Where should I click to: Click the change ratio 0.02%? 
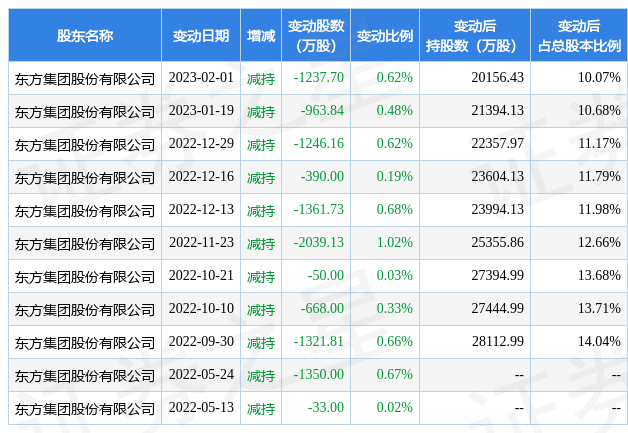395,407
